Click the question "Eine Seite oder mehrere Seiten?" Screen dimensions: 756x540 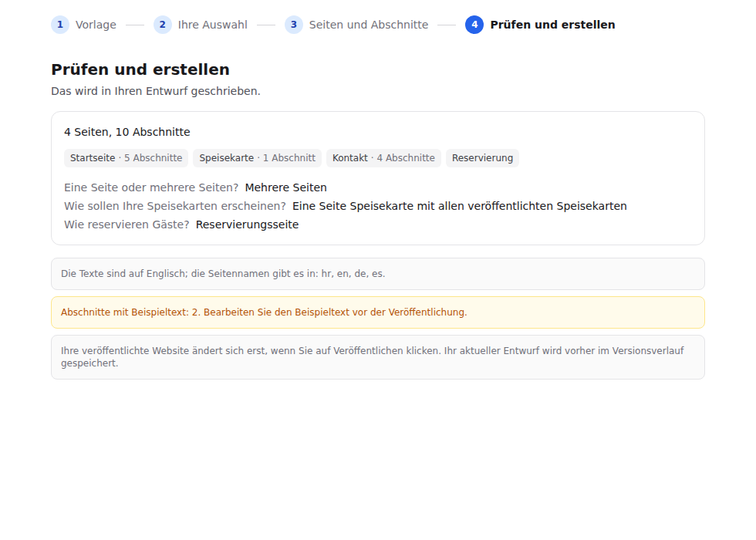coord(151,187)
